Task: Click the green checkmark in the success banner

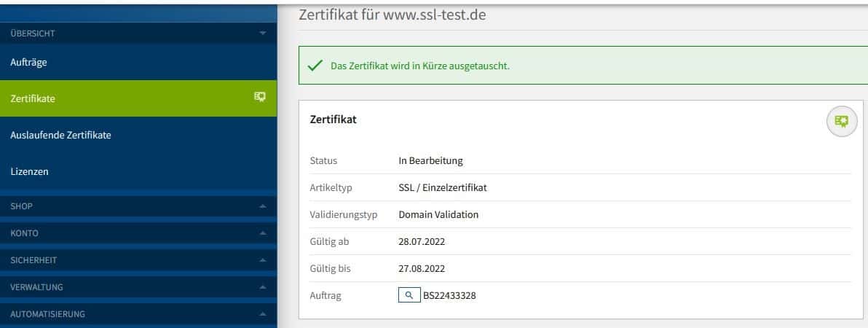Action: (x=315, y=66)
